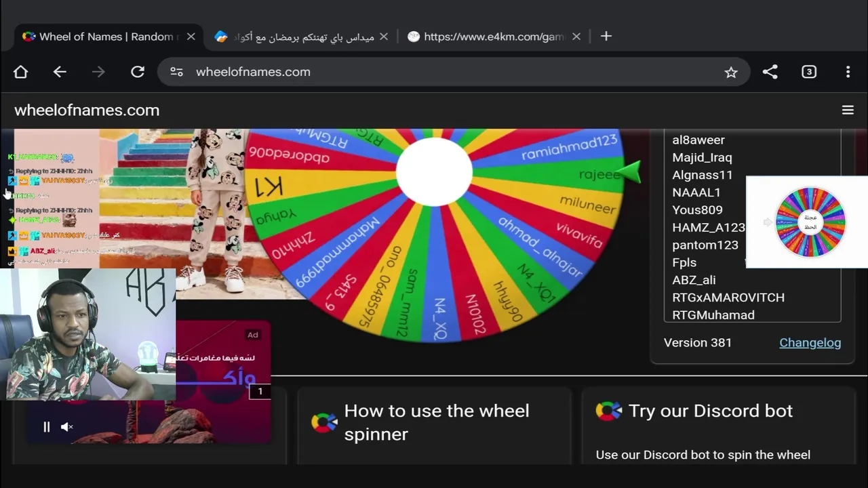Select entry RTGxAMAROVITCH in names list
The height and width of the screenshot is (488, 868).
pyautogui.click(x=728, y=298)
